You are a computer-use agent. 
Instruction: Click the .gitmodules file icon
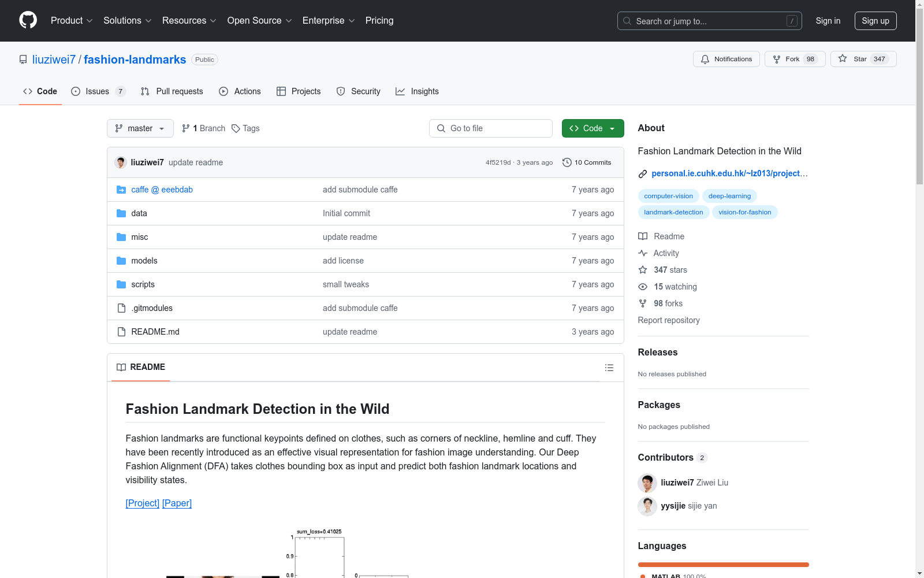tap(121, 308)
